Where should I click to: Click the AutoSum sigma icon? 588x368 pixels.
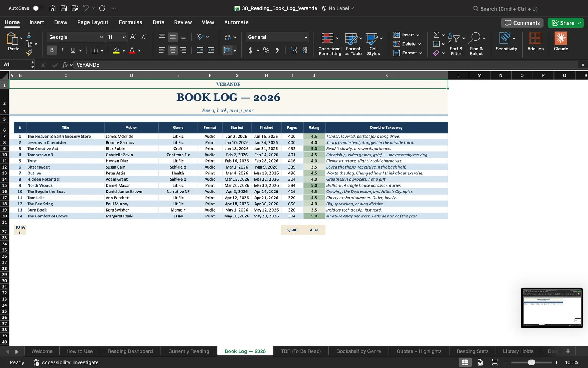click(x=436, y=35)
